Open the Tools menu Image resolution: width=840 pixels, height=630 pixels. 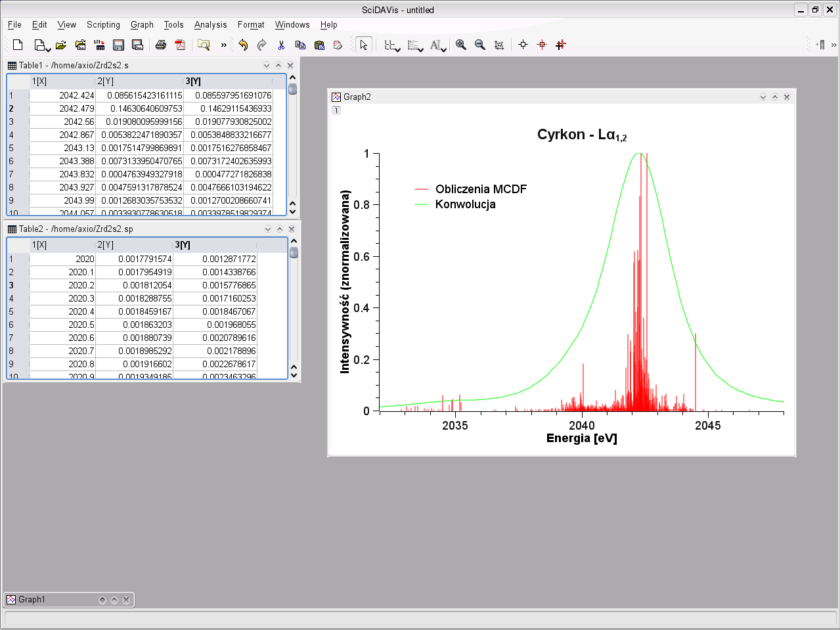pos(173,25)
